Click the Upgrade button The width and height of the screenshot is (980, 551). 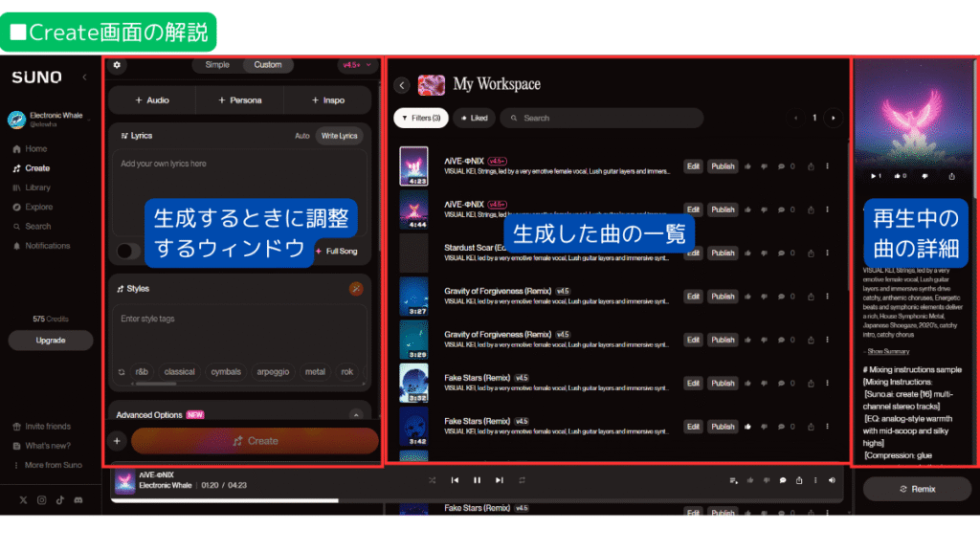coord(51,341)
